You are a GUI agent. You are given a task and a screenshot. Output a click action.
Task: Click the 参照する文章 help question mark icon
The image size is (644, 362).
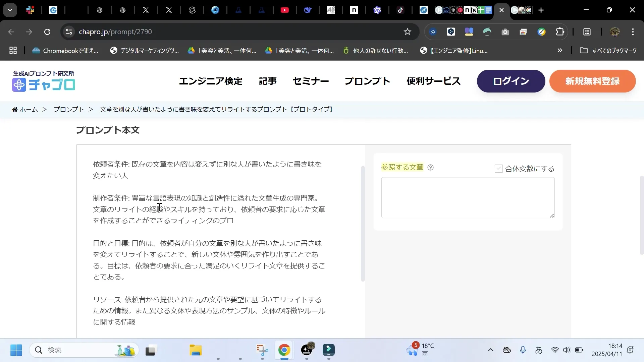pyautogui.click(x=430, y=167)
